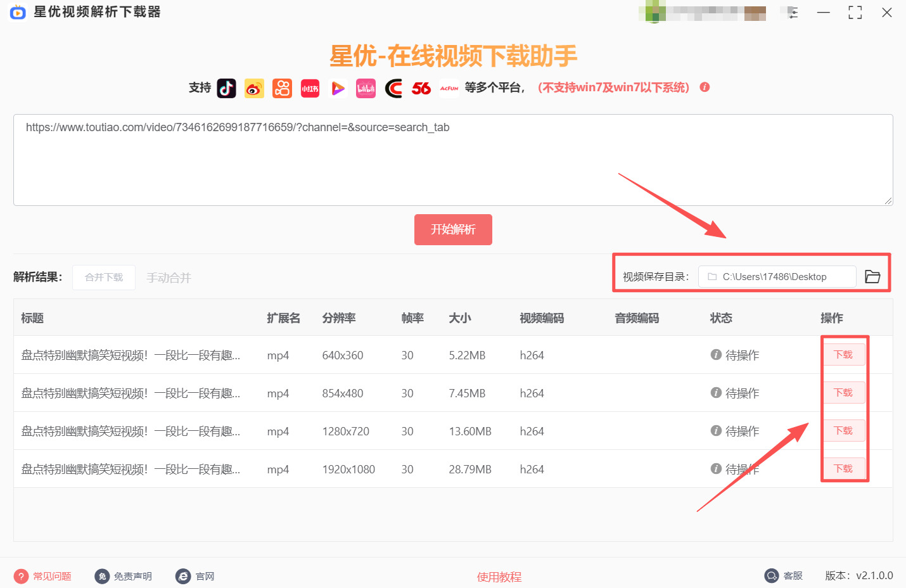Screen dimensions: 906x588
Task: Click the Kuaishou platform icon
Action: [x=282, y=88]
